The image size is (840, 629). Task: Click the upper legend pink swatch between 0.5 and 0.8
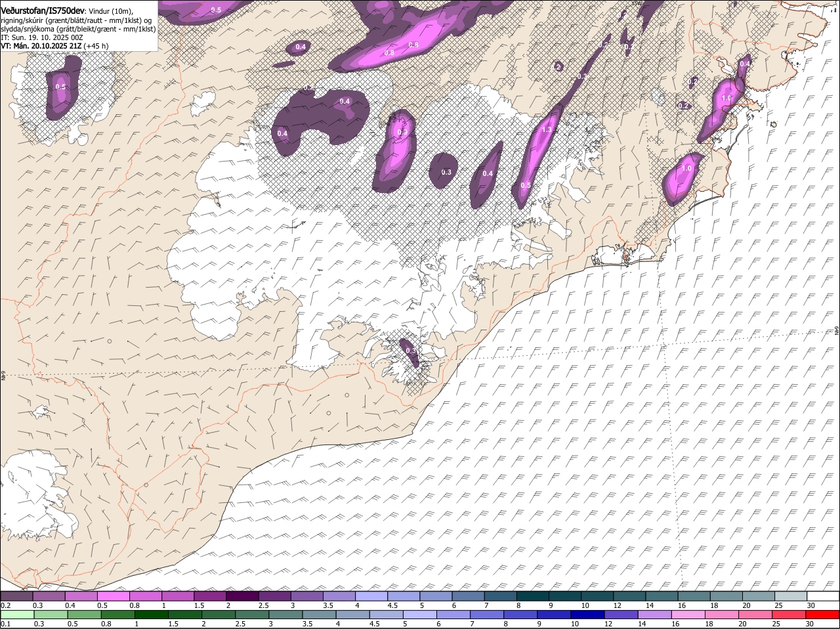pyautogui.click(x=113, y=596)
